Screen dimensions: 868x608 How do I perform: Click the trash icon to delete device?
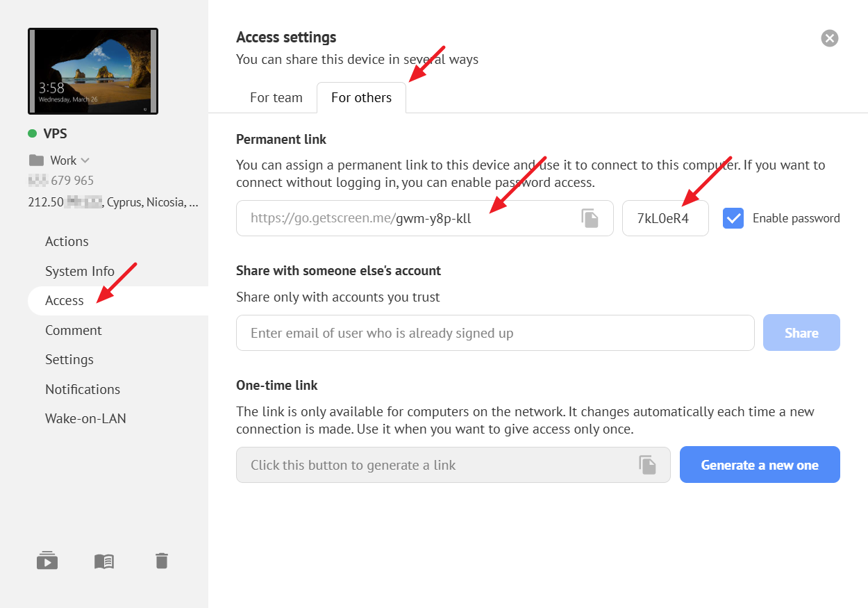162,561
